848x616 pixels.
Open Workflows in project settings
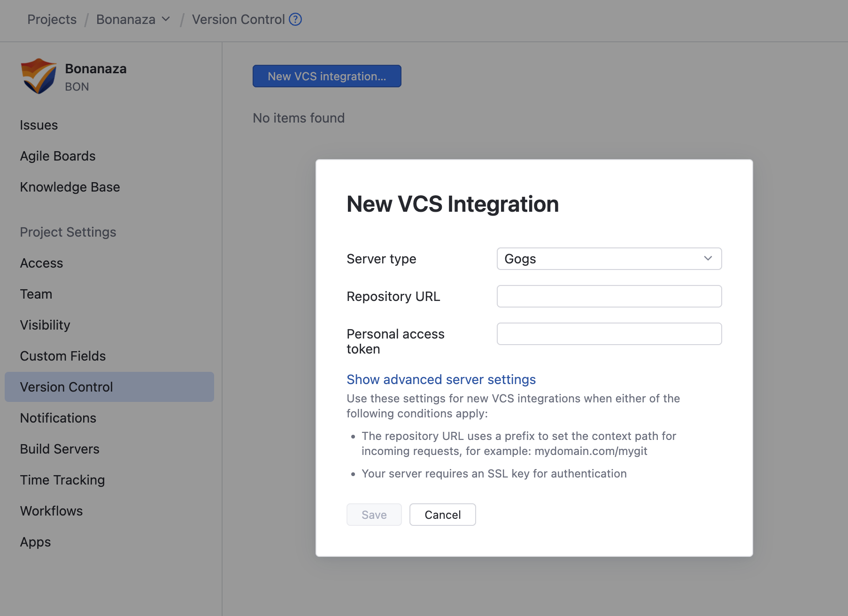[x=51, y=511]
